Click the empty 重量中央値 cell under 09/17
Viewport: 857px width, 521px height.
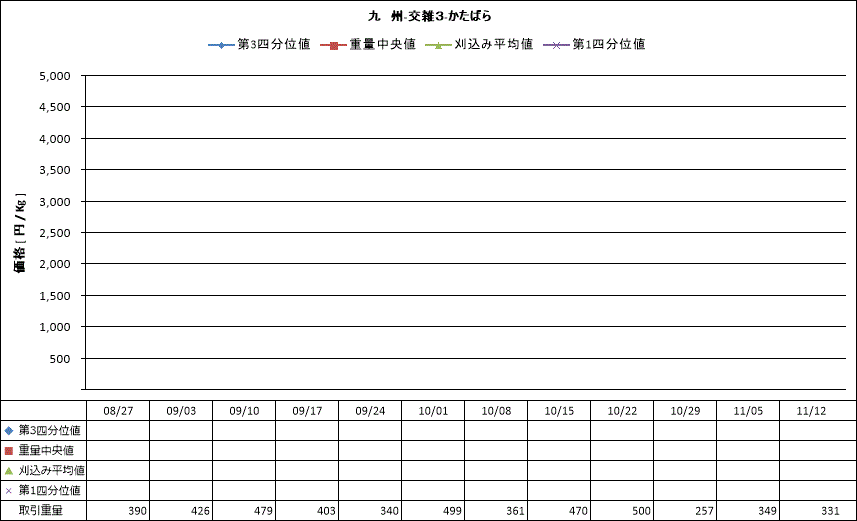(306, 451)
